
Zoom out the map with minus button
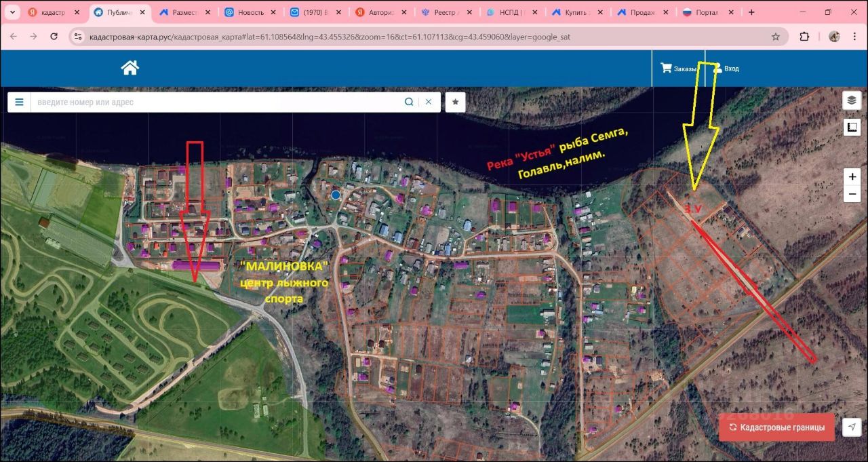click(x=852, y=194)
